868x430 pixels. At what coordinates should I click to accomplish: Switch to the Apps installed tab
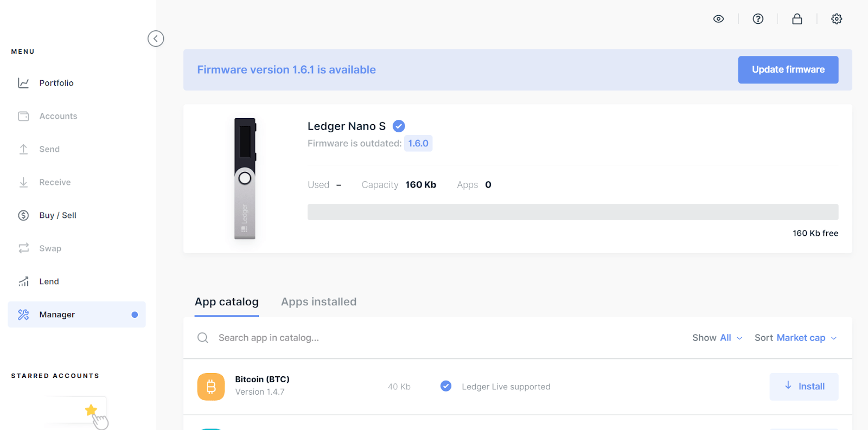coord(318,301)
